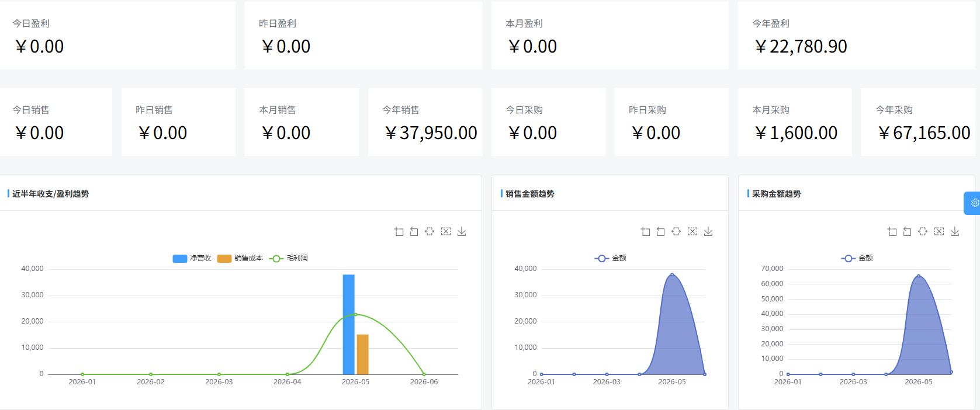Save 采购金额趋势 chart as image
Screen dimensions: 980x410
pos(955,232)
